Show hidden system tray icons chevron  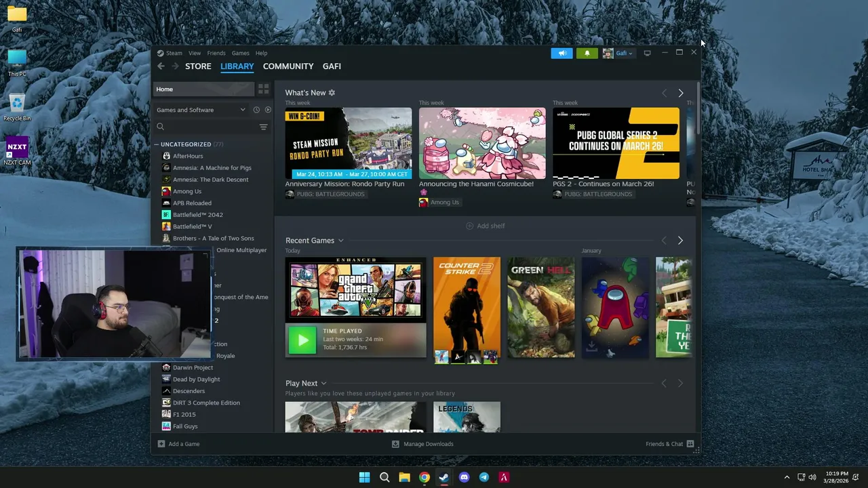tap(787, 477)
